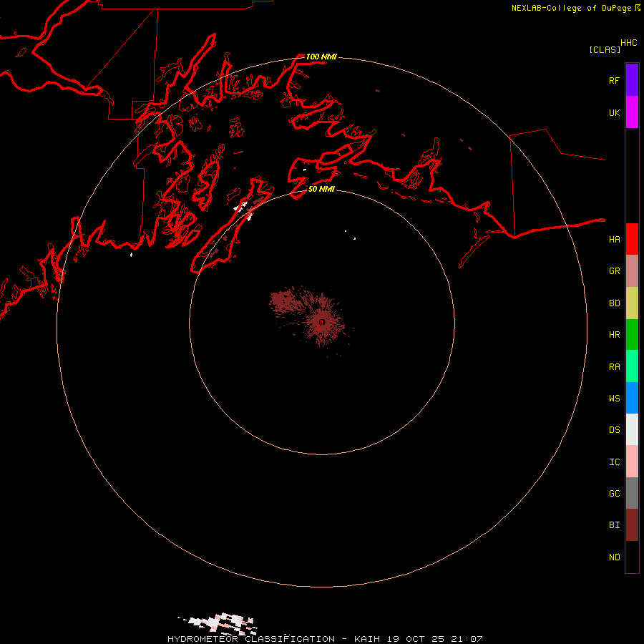Click the ND legend label

click(x=614, y=557)
